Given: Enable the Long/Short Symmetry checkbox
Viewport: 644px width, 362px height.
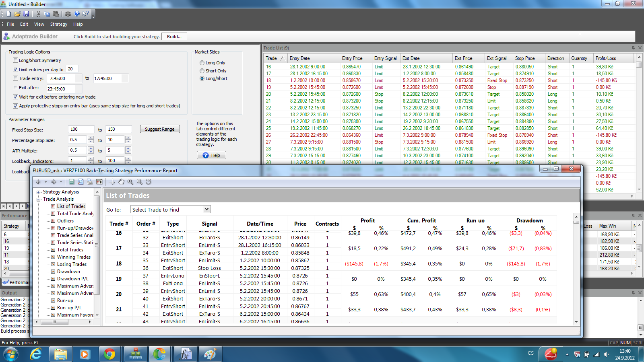Looking at the screenshot, I should [x=15, y=60].
